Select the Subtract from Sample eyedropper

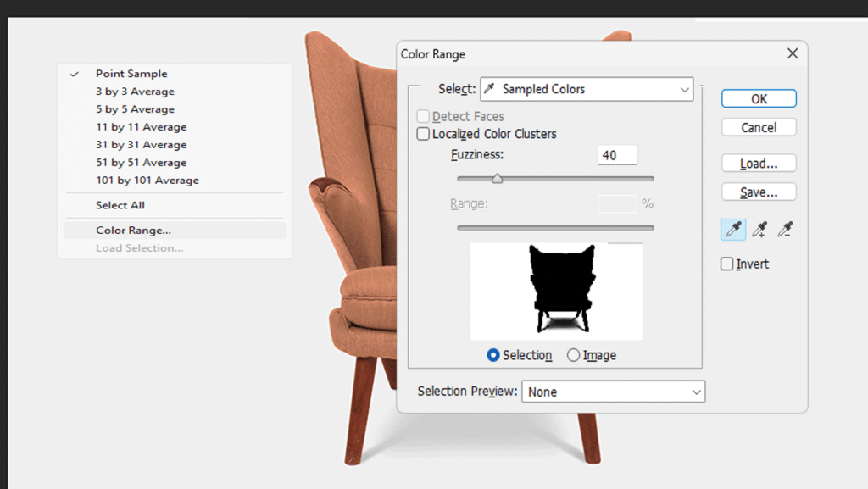pyautogui.click(x=785, y=229)
